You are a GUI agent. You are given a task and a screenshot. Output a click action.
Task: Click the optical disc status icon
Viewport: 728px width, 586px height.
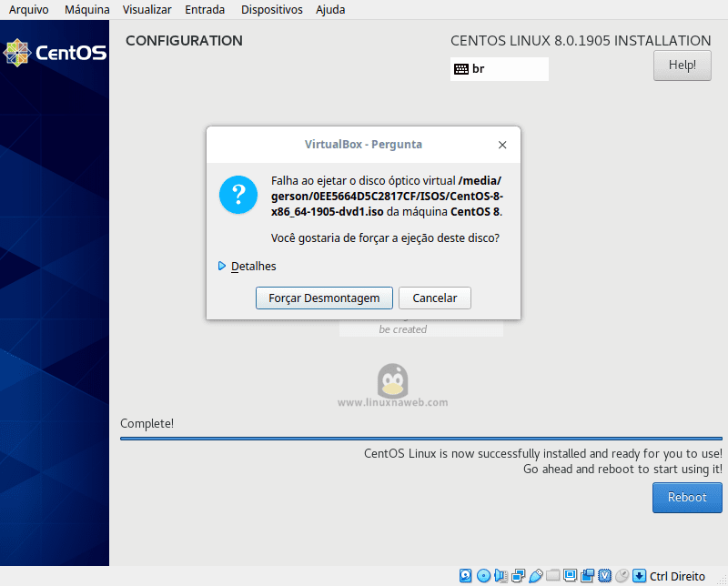click(483, 576)
